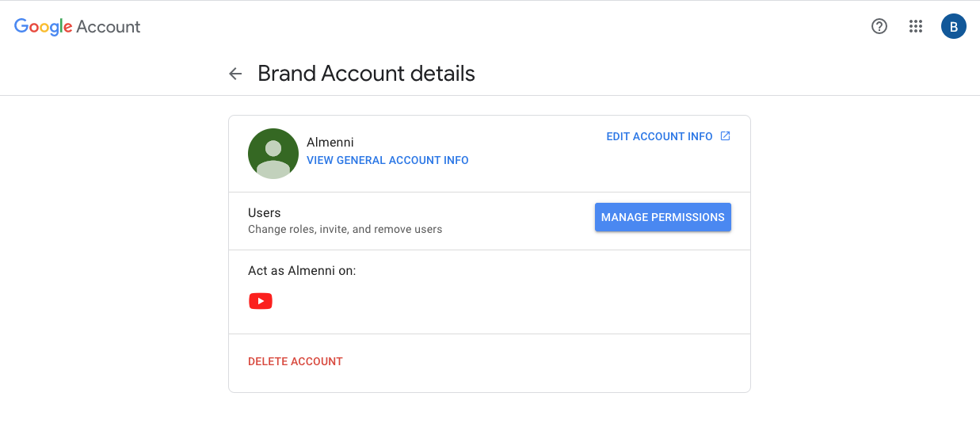980x427 pixels.
Task: Click the profile avatar labeled B
Action: (953, 26)
